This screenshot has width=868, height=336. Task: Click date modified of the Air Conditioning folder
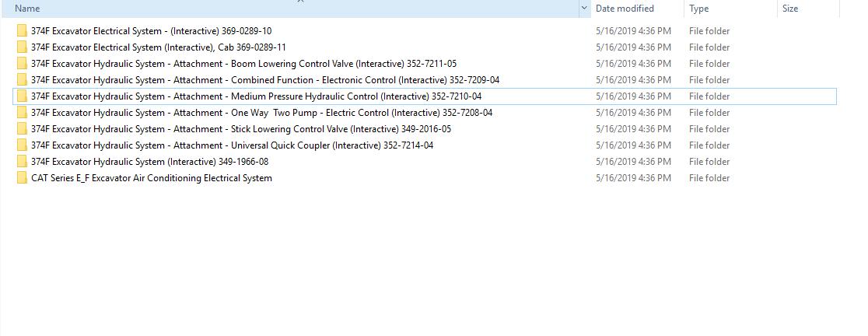point(633,177)
